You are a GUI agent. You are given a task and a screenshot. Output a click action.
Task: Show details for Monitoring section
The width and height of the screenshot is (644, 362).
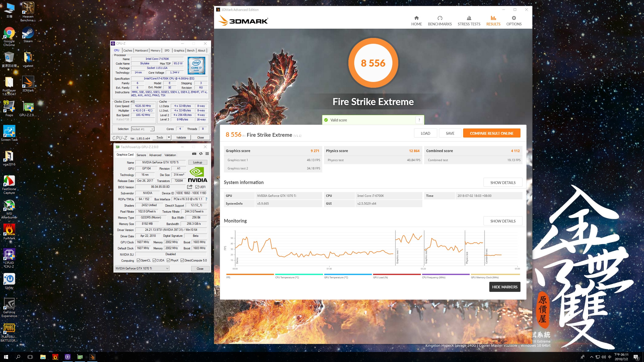pos(503,221)
